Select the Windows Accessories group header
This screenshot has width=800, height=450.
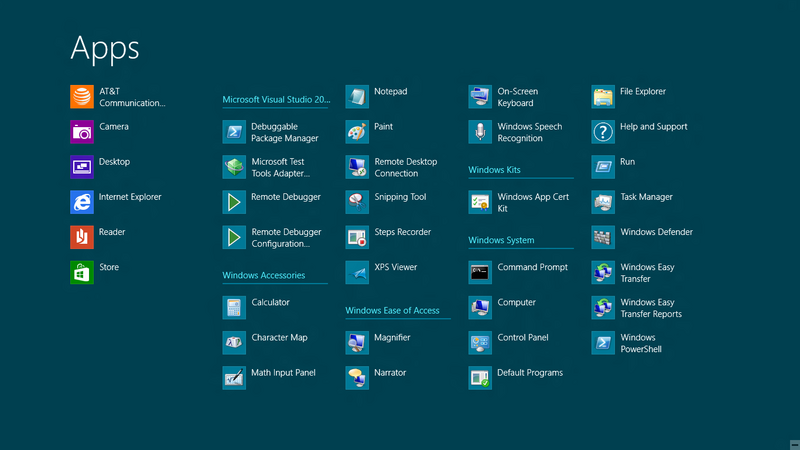pos(264,275)
